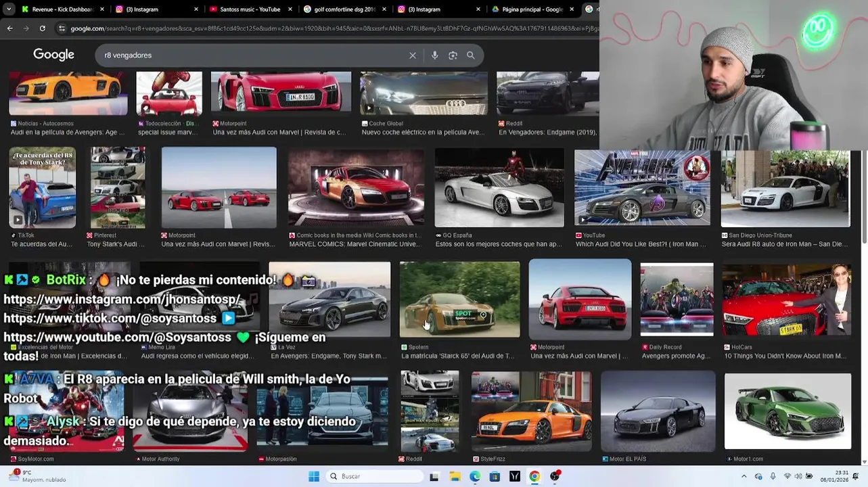The height and width of the screenshot is (487, 868).
Task: Open File Explorer from the taskbar
Action: (455, 476)
